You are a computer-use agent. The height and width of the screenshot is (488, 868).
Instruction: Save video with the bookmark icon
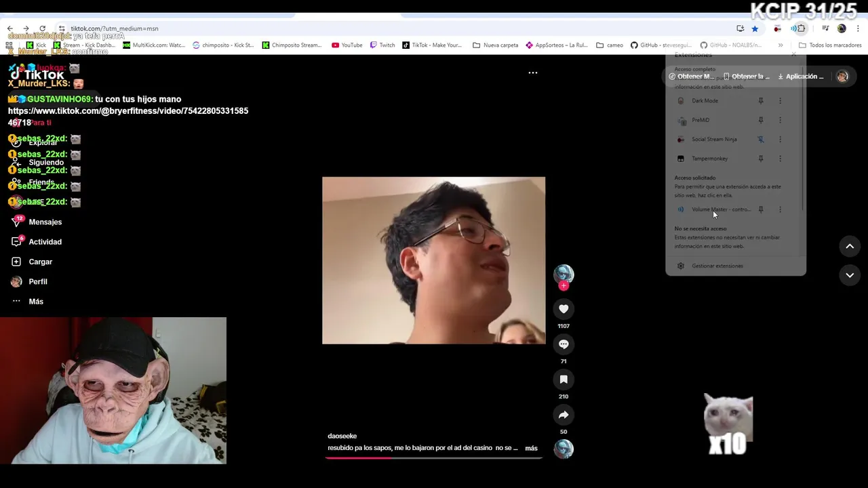coord(564,380)
